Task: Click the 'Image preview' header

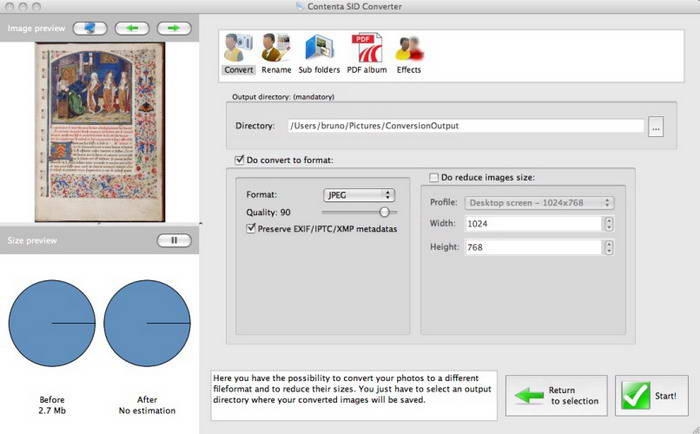Action: tap(36, 28)
